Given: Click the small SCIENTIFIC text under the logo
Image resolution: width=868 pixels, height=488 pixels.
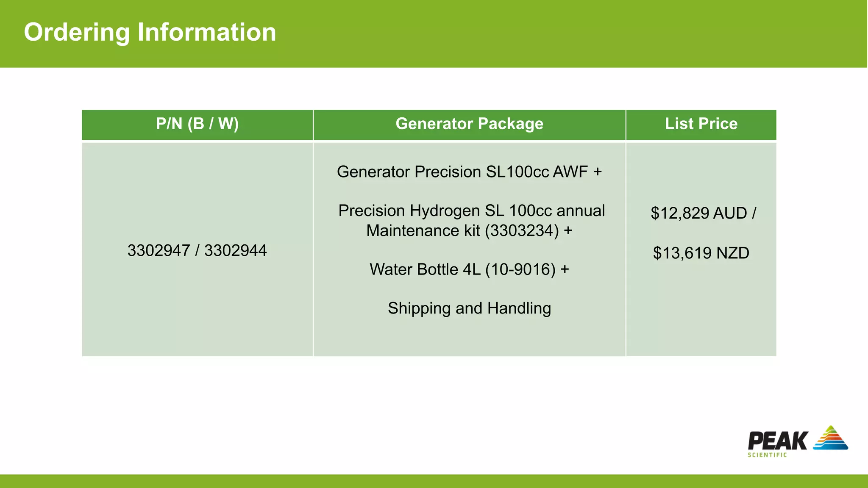Looking at the screenshot, I should pyautogui.click(x=767, y=455).
